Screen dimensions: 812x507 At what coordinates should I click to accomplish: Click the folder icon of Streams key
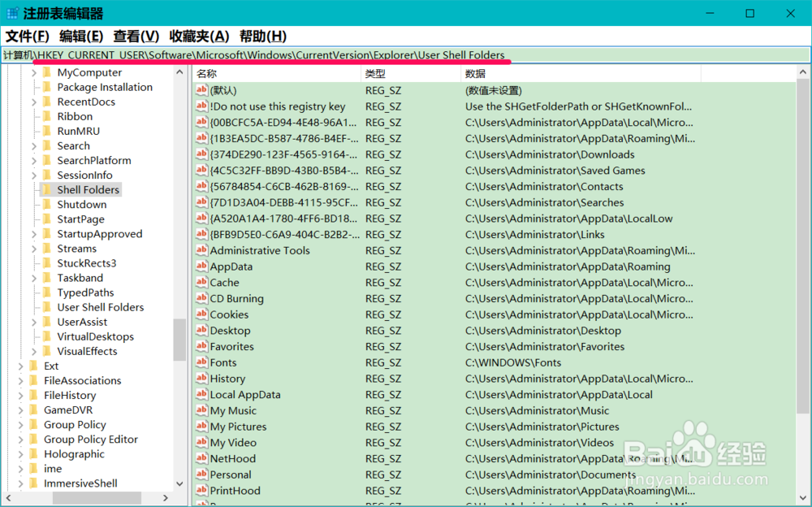coord(46,249)
